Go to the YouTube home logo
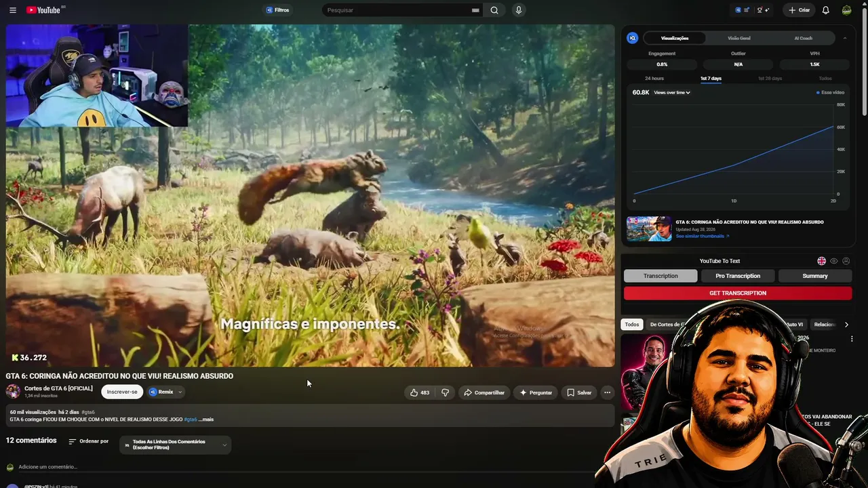Screen dimensions: 868x488 [45, 10]
